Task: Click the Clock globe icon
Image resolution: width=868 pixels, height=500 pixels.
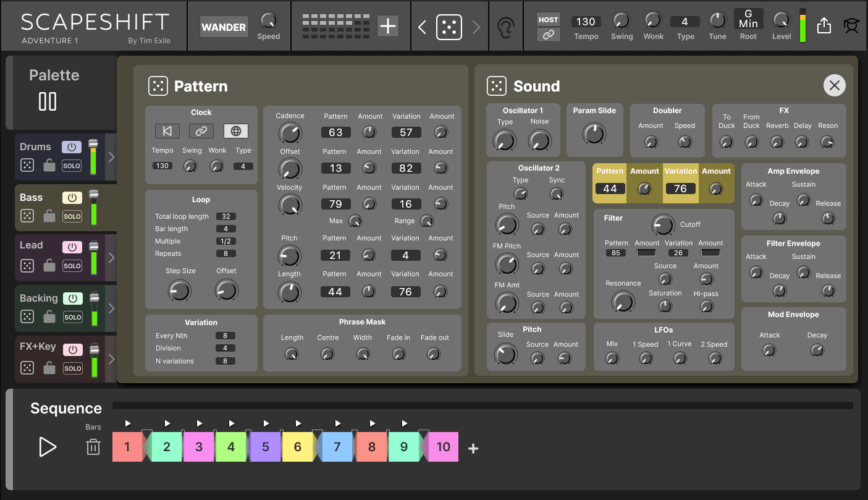Action: click(x=236, y=131)
